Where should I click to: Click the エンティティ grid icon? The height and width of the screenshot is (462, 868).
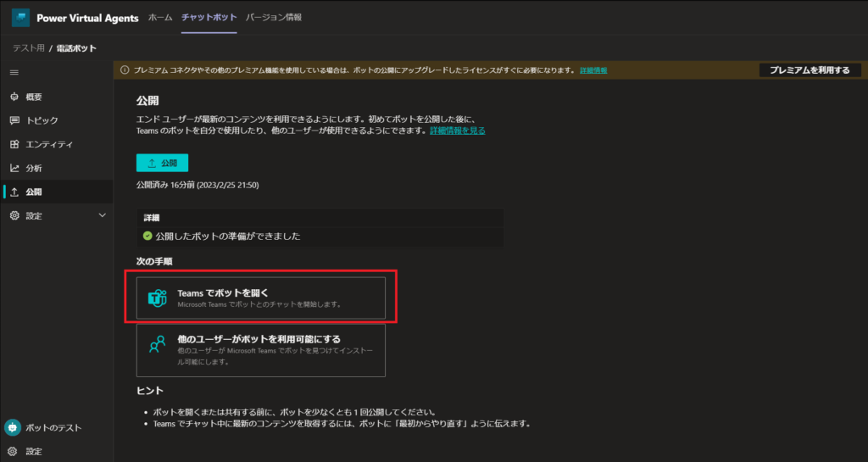point(14,144)
